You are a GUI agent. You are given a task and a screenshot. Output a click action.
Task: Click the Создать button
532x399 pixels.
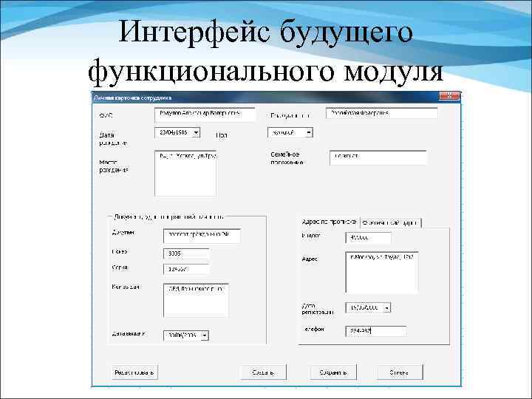263,372
